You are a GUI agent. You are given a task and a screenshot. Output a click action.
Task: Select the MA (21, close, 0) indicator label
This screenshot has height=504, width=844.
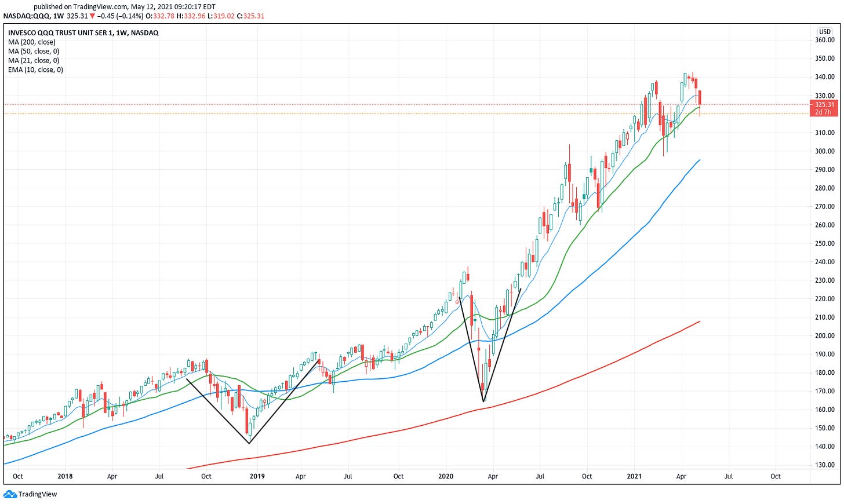34,61
